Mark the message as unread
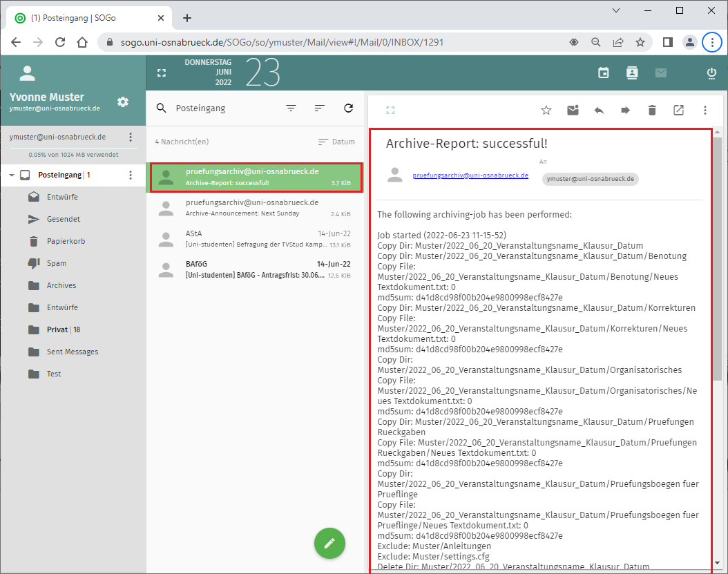The width and height of the screenshot is (728, 574). (573, 110)
